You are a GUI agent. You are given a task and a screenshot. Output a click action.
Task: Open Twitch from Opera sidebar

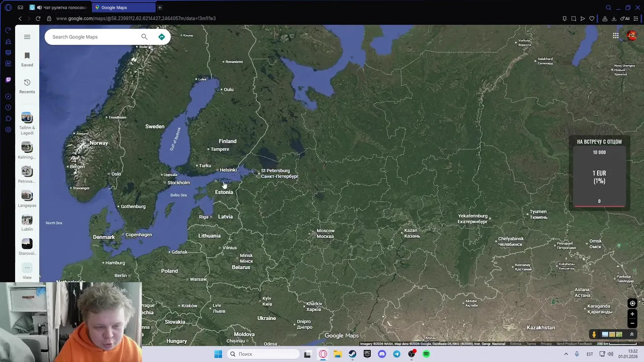(x=8, y=79)
